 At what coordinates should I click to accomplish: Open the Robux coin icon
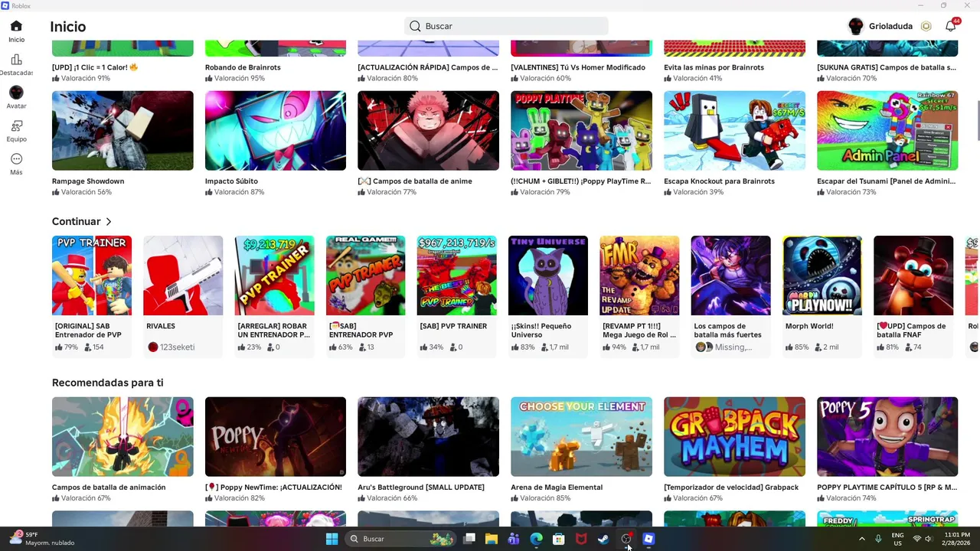pos(926,26)
